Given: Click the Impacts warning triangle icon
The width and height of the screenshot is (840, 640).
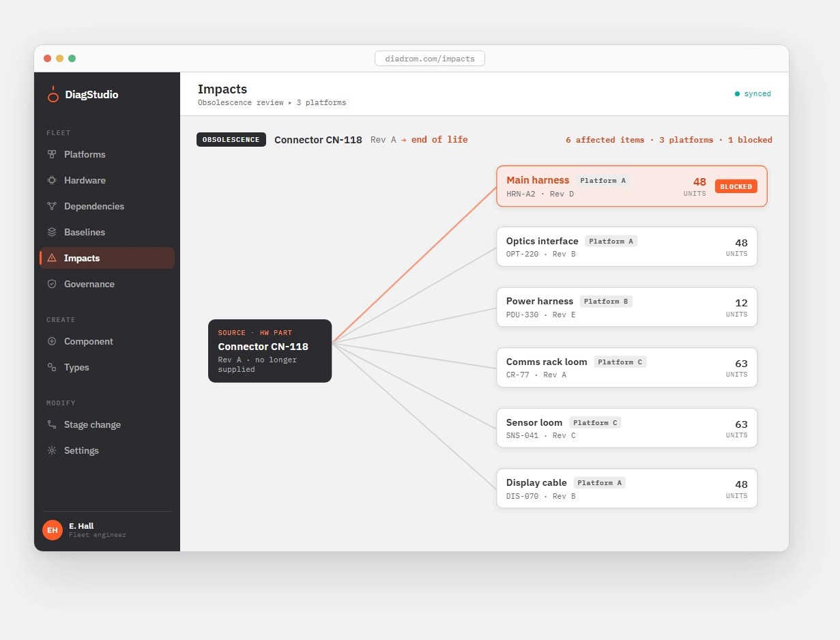Looking at the screenshot, I should (x=52, y=259).
